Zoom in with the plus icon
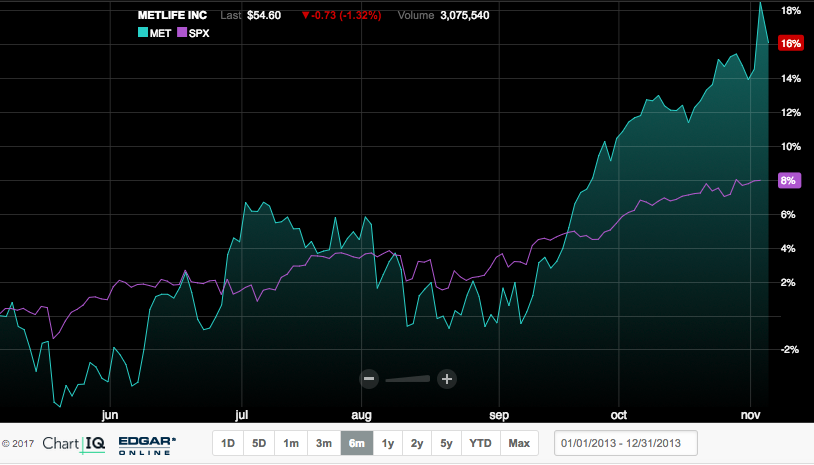814x465 pixels. [x=446, y=379]
